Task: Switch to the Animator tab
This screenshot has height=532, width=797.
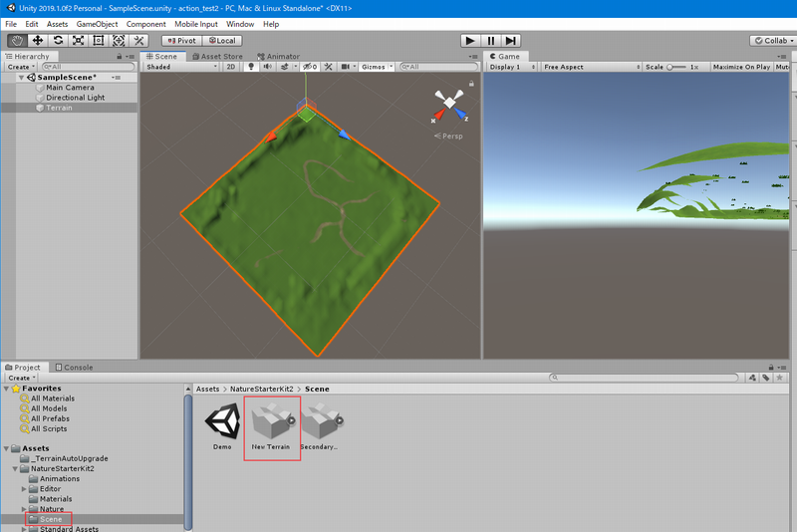Action: pos(279,57)
